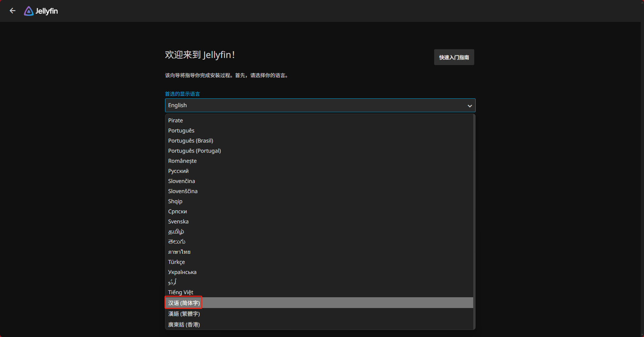Pick Slovenčina in the language list
Screen dimensions: 644x337
[319, 181]
